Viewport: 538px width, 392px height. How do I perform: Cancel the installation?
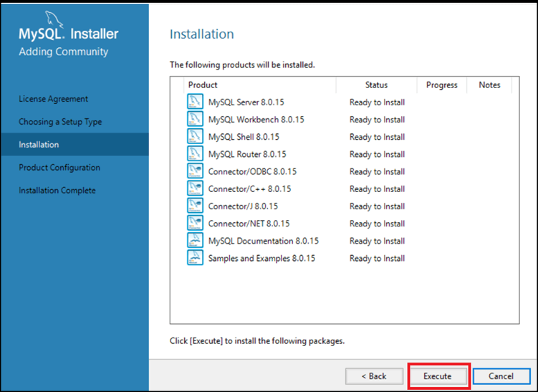[x=501, y=376]
